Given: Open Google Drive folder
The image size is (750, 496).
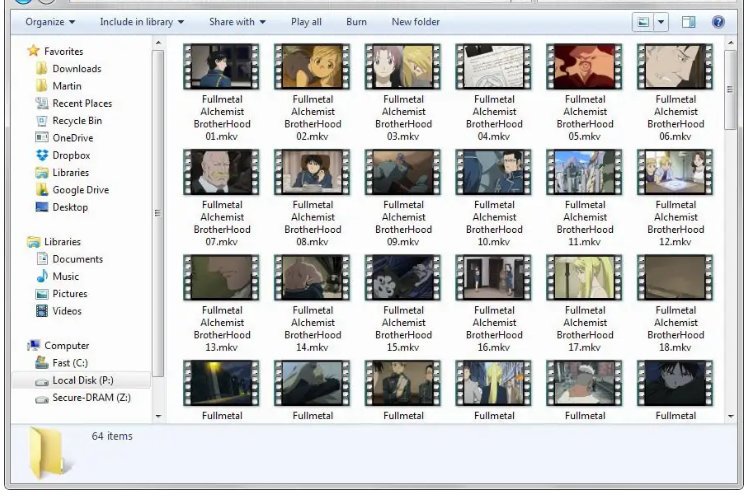Looking at the screenshot, I should [80, 190].
